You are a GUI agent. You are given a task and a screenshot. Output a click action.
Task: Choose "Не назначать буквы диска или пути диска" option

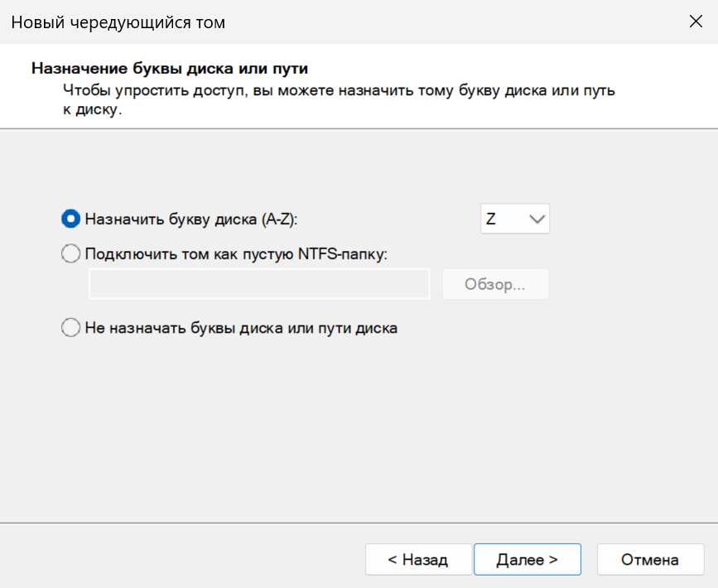point(71,328)
